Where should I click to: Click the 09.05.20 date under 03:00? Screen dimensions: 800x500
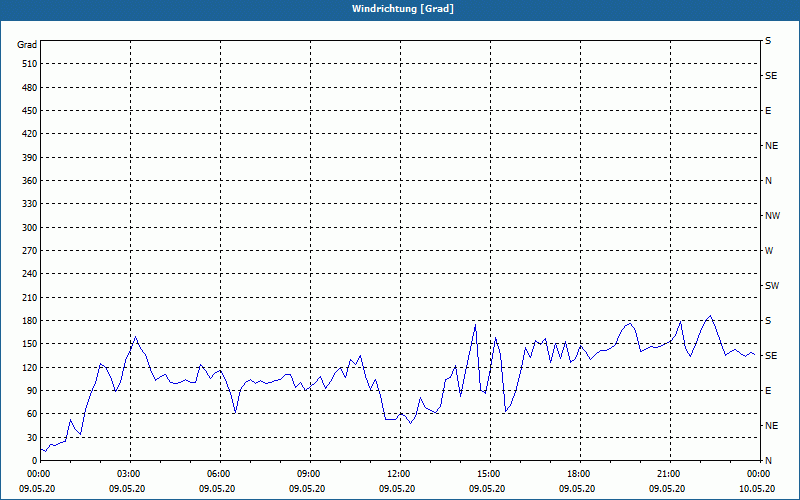tap(127, 489)
